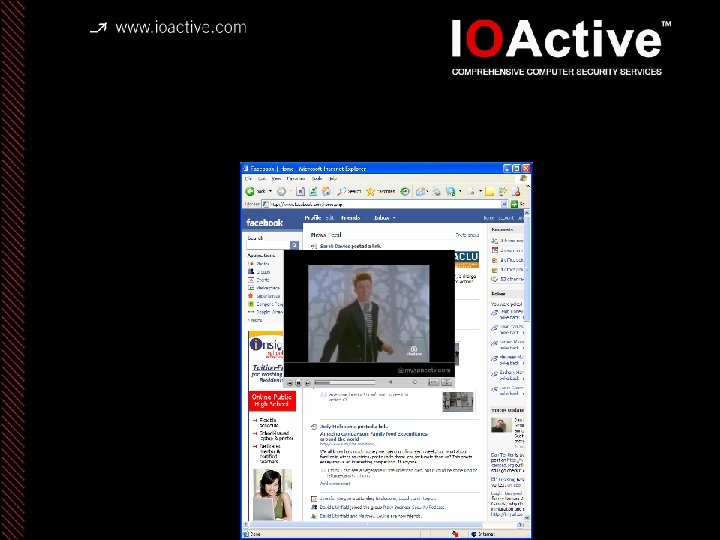Click the fullscreen button on video player
The image size is (720, 540).
tap(446, 382)
